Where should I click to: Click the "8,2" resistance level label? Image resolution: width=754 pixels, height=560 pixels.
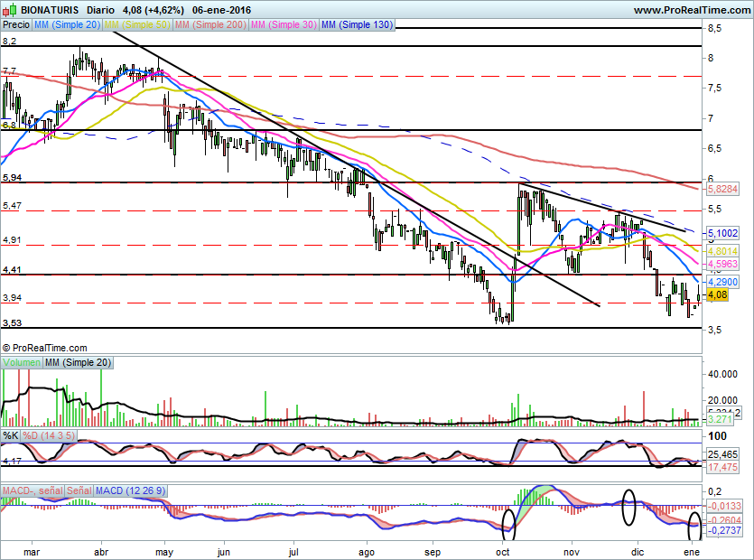click(9, 42)
